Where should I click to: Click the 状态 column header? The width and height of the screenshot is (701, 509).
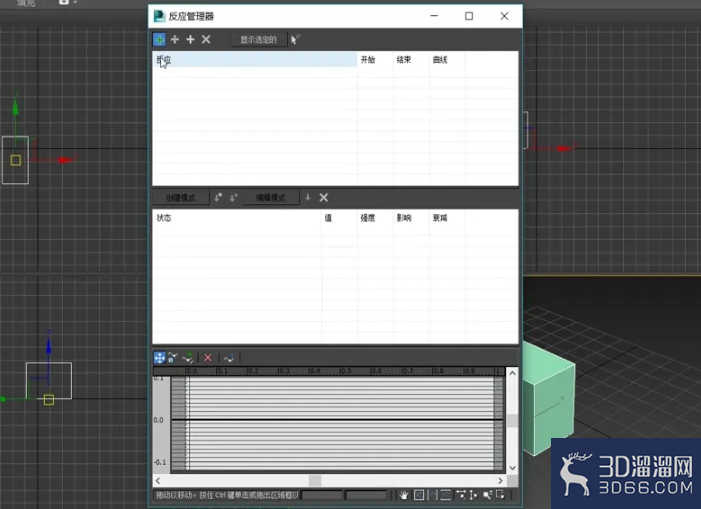click(x=237, y=218)
